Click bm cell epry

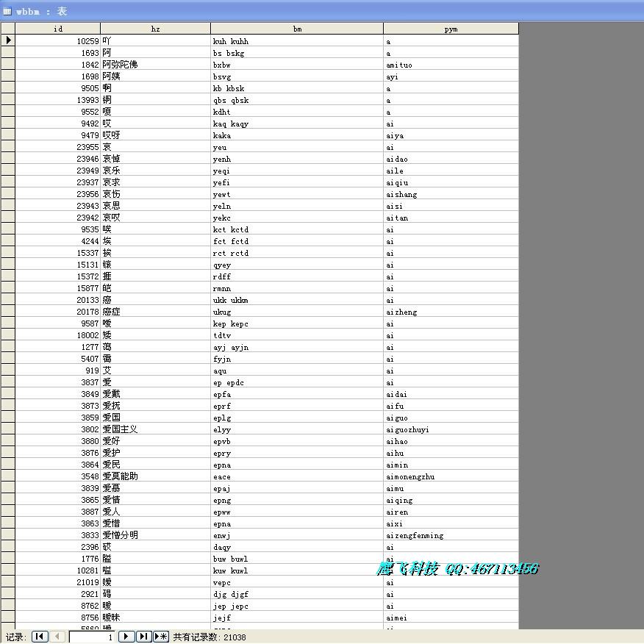click(x=297, y=453)
